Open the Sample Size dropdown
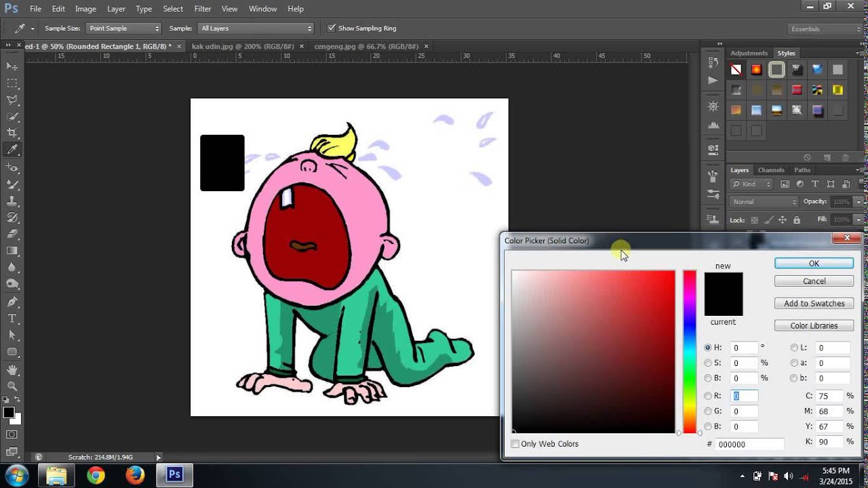 pyautogui.click(x=123, y=28)
